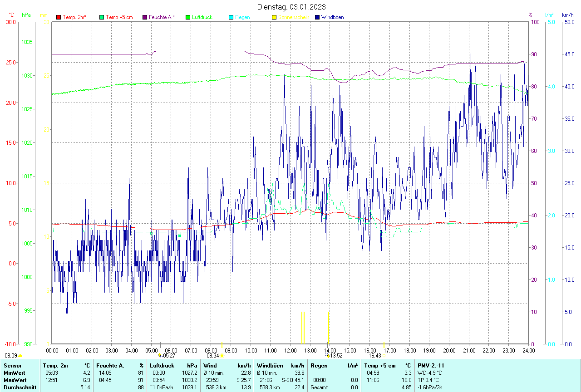This screenshot has width=581, height=392.
Task: Click the 'Durchschnitt' row label
Action: [20, 387]
